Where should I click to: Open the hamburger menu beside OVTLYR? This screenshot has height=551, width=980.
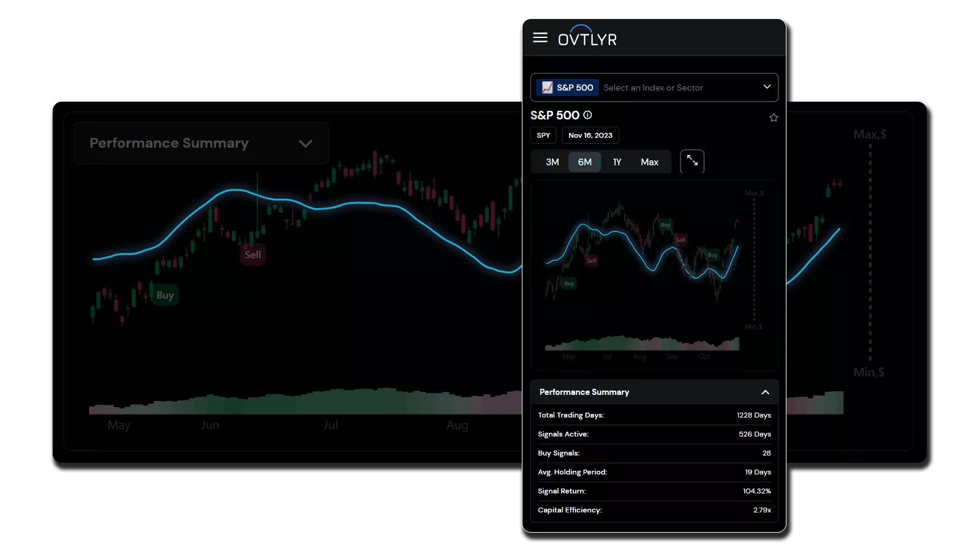tap(540, 38)
